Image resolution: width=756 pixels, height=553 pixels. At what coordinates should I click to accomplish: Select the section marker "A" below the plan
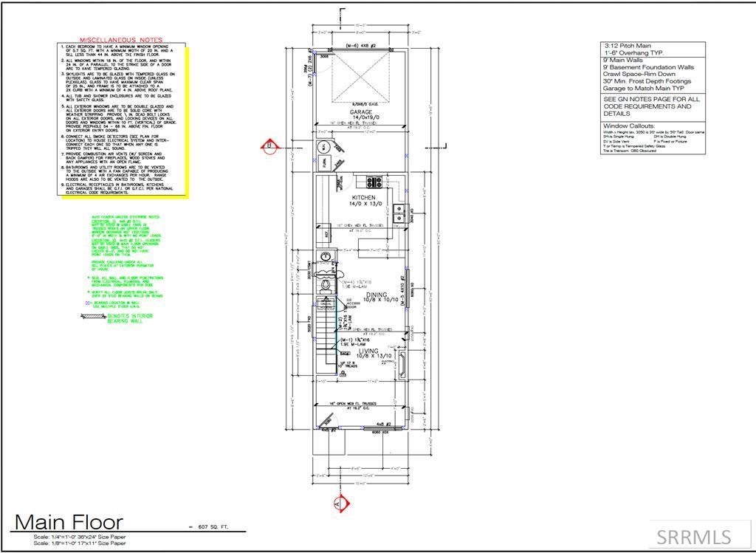click(340, 504)
